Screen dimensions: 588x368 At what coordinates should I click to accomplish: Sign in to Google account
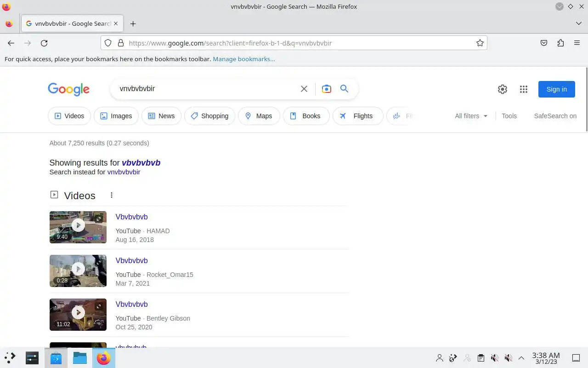(x=557, y=89)
